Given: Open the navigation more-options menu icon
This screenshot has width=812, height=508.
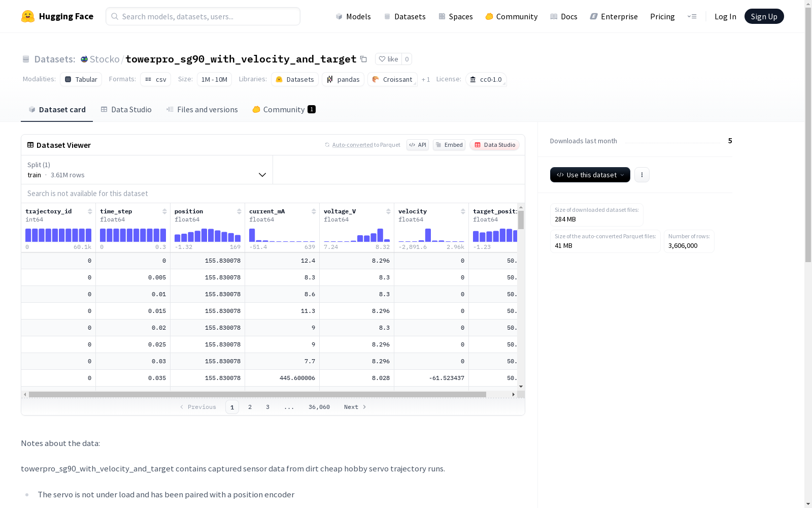Looking at the screenshot, I should pos(692,16).
